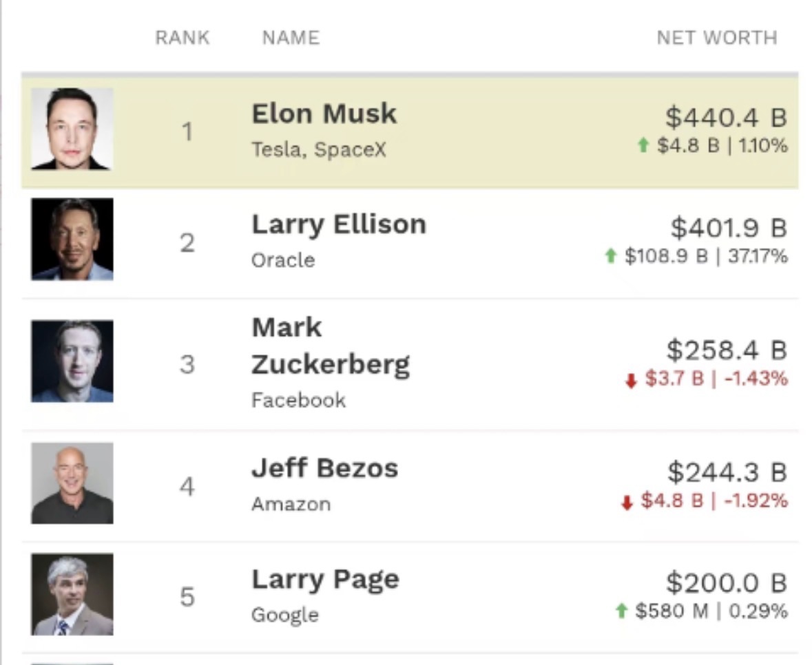812x665 pixels.
Task: Click the NAME column header
Action: click(x=291, y=38)
